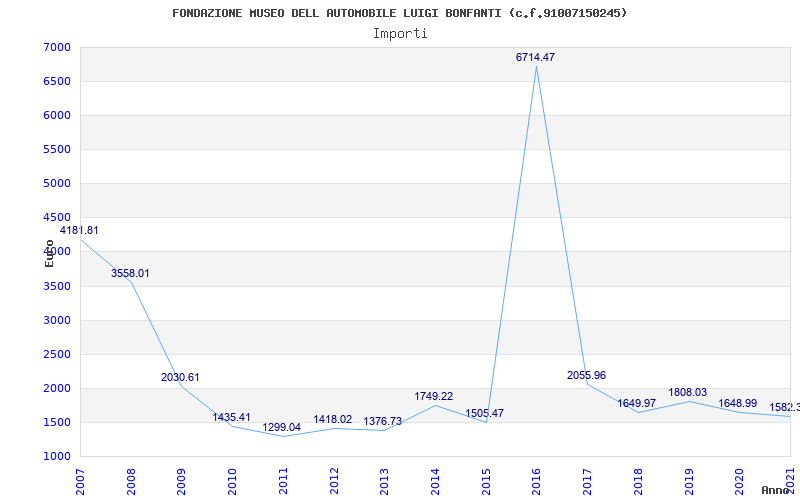Click the 1808.03 data label

tap(688, 392)
